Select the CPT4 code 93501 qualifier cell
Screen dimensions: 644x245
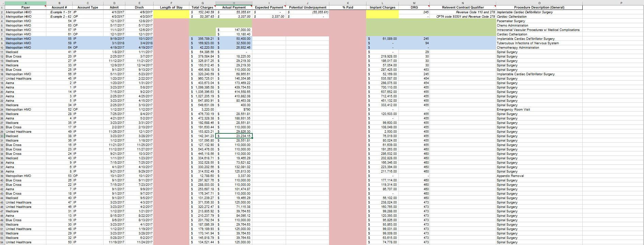coord(463,17)
